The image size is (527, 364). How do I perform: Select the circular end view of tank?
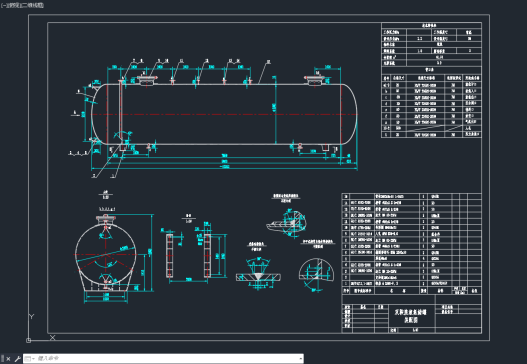click(x=106, y=255)
